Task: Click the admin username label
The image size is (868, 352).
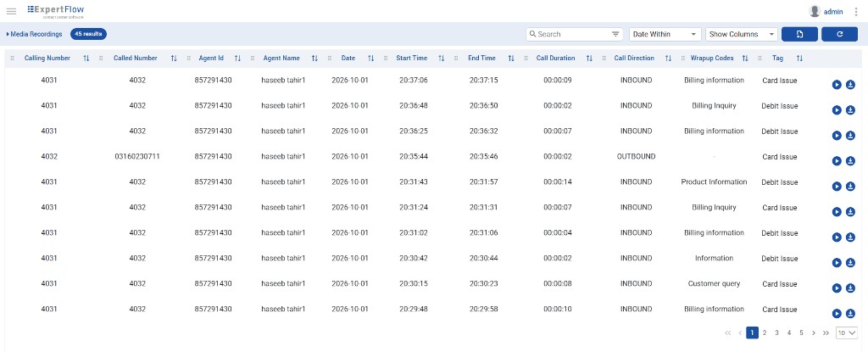Action: pos(833,11)
